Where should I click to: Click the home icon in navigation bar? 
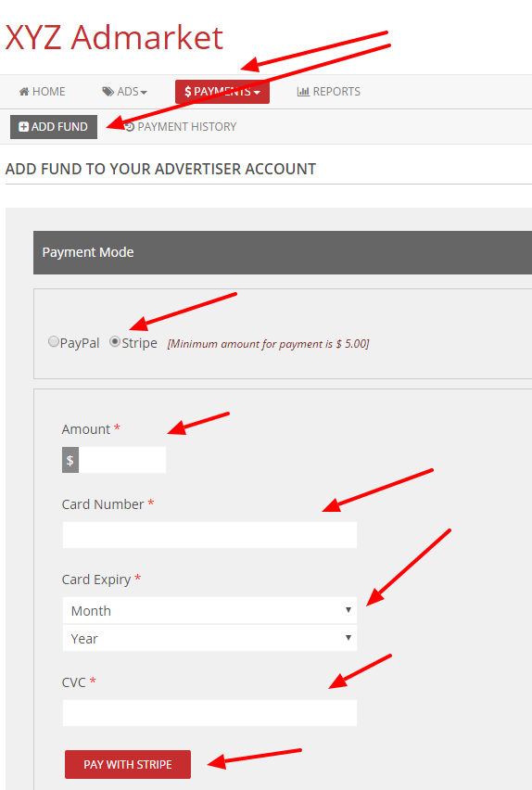[x=24, y=92]
